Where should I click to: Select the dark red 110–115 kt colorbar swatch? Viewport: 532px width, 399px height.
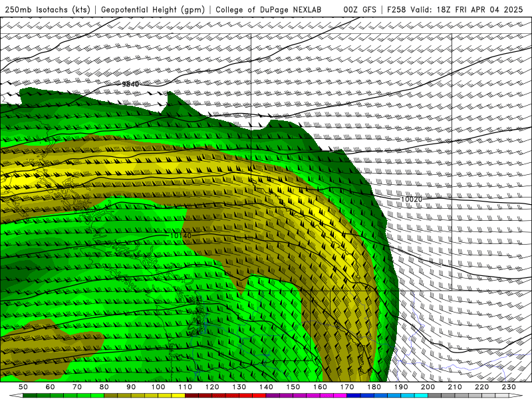[x=192, y=396]
